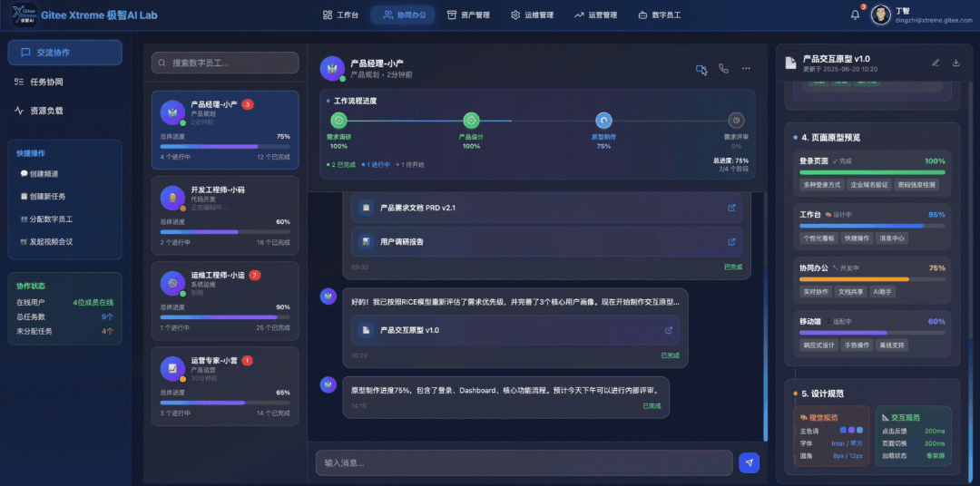
Task: Click the 4. 页面原型预览 section heading
Action: click(830, 138)
